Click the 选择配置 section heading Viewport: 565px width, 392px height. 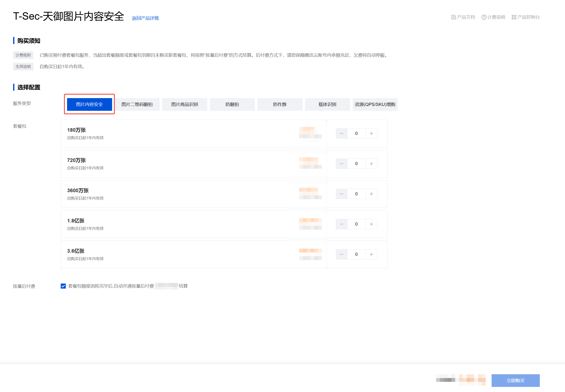[x=29, y=87]
